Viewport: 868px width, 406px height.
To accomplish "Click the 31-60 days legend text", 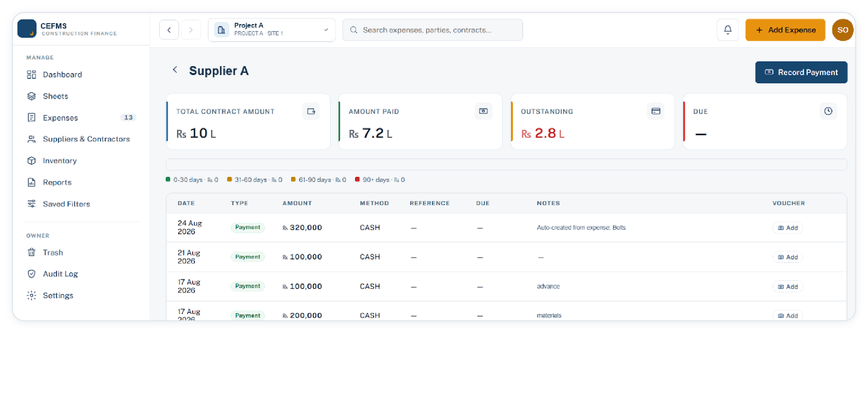I will 258,180.
